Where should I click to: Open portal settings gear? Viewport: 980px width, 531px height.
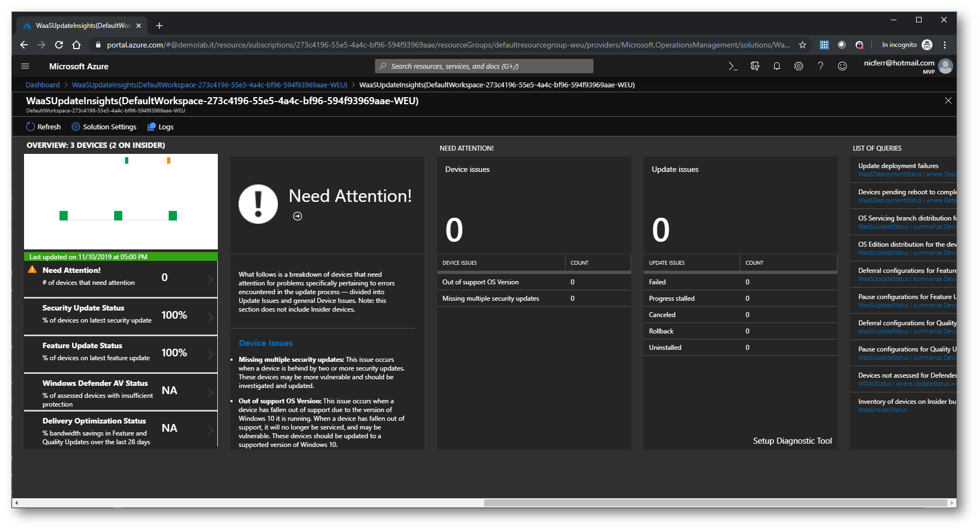click(798, 66)
